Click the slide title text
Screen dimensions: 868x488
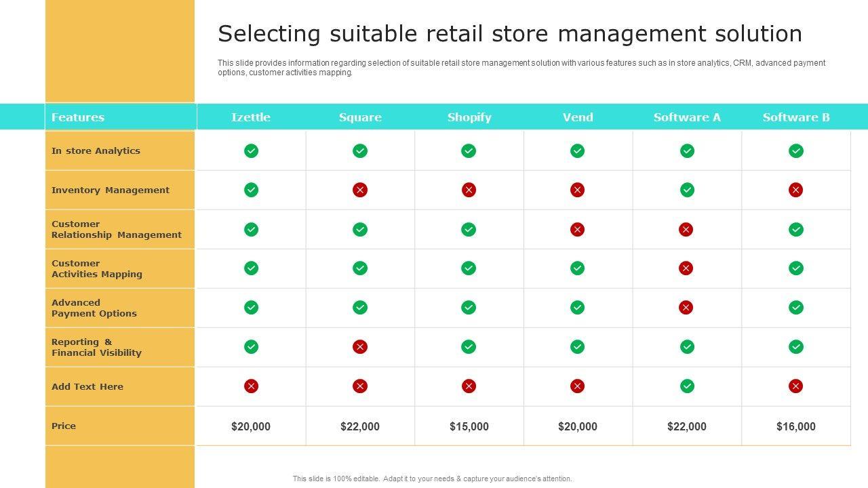click(x=510, y=33)
